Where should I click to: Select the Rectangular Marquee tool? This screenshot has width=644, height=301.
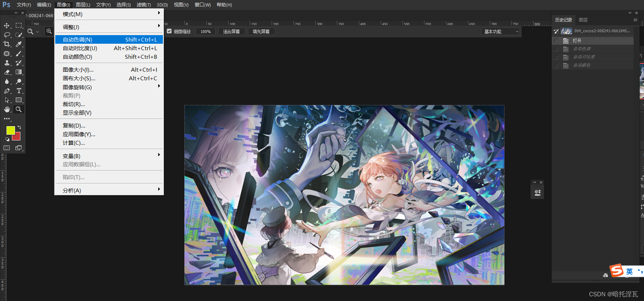click(x=19, y=25)
